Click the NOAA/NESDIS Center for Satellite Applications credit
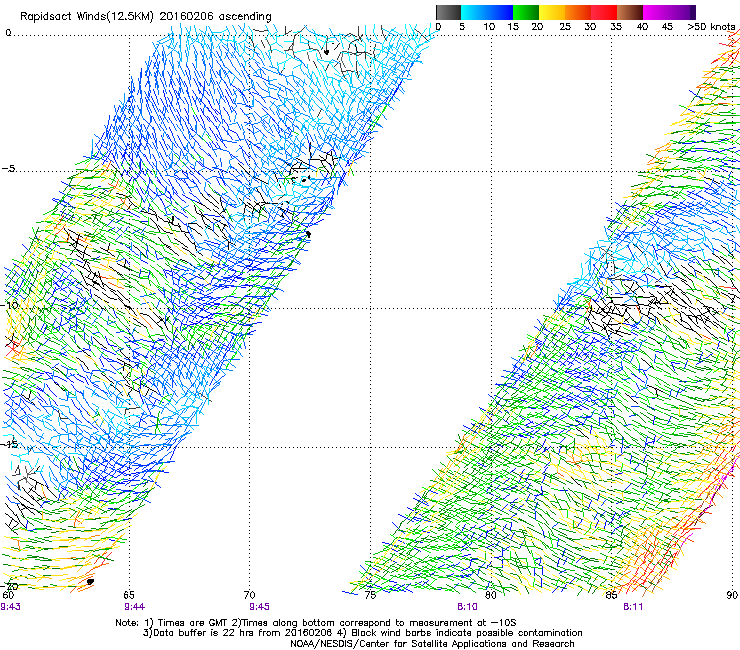This screenshot has height=650, width=740. 432,644
